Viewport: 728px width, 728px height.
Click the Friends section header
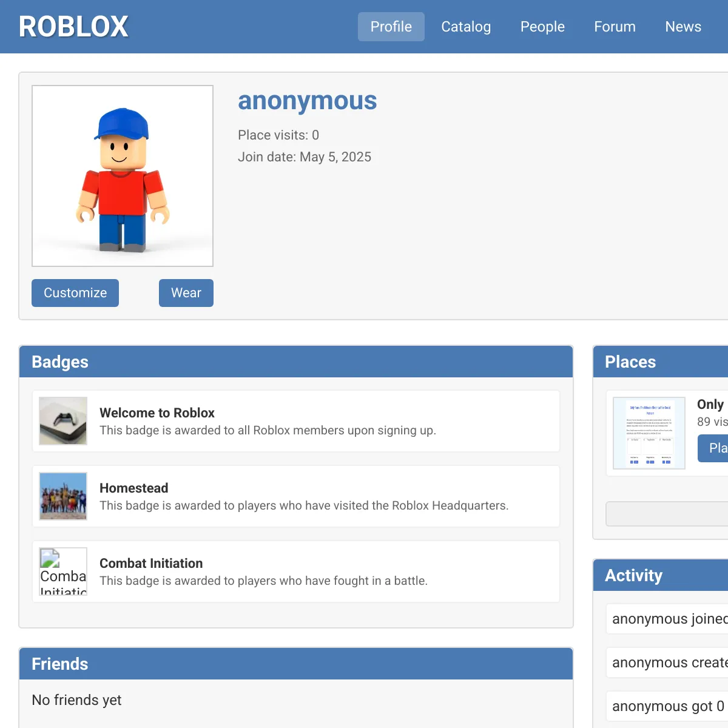point(296,664)
